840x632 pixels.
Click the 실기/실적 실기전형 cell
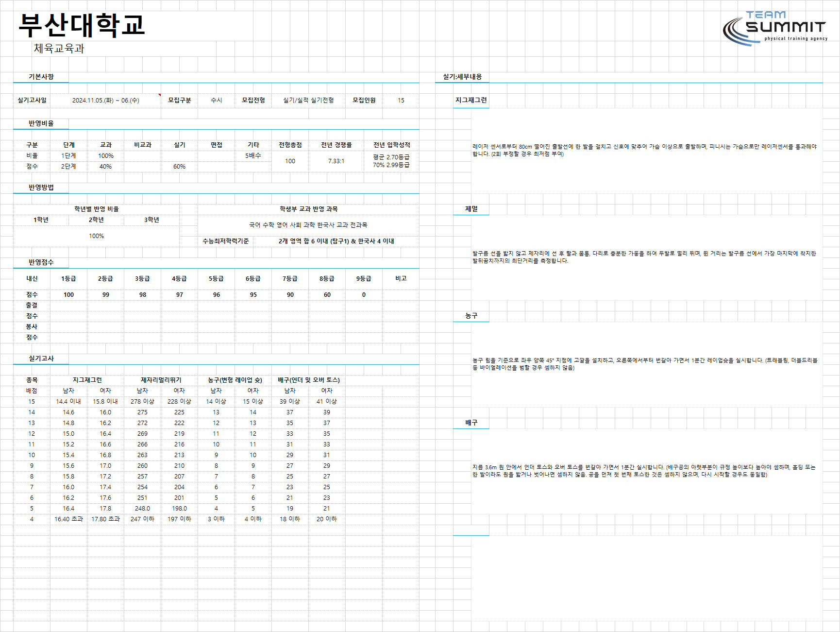(309, 100)
